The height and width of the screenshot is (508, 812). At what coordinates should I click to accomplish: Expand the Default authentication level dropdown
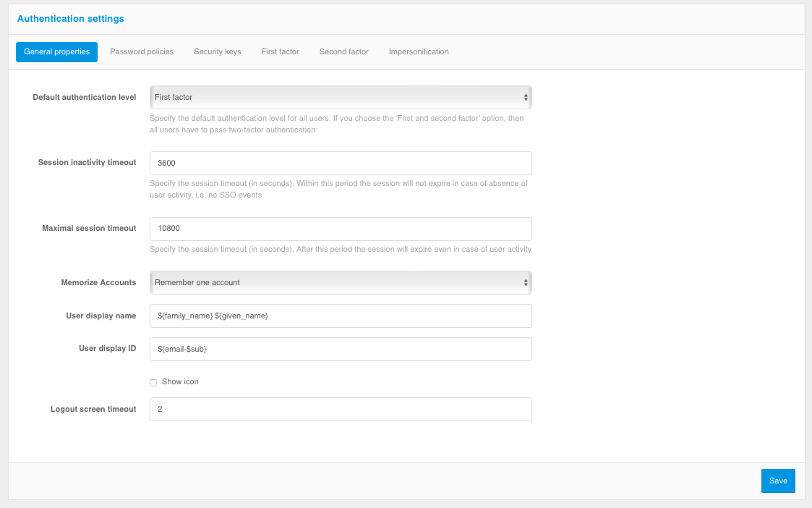coord(341,97)
